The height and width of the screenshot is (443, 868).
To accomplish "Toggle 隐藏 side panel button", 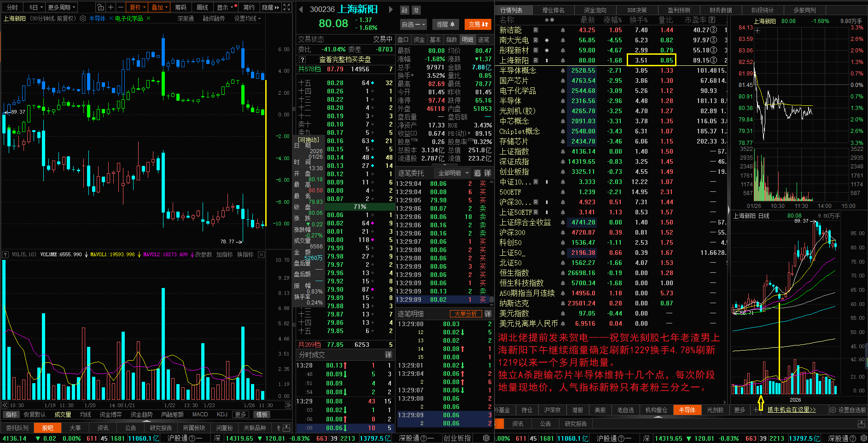I will (x=270, y=7).
